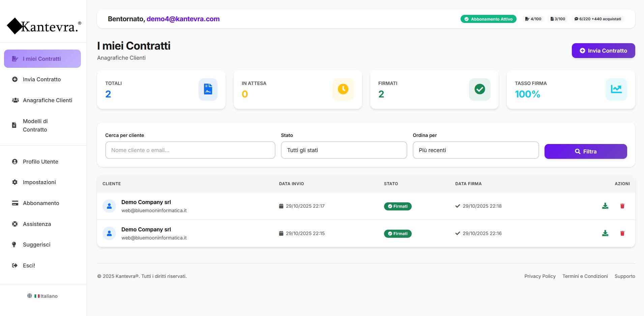644x316 pixels.
Task: Log out with Esci!
Action: coord(42,265)
